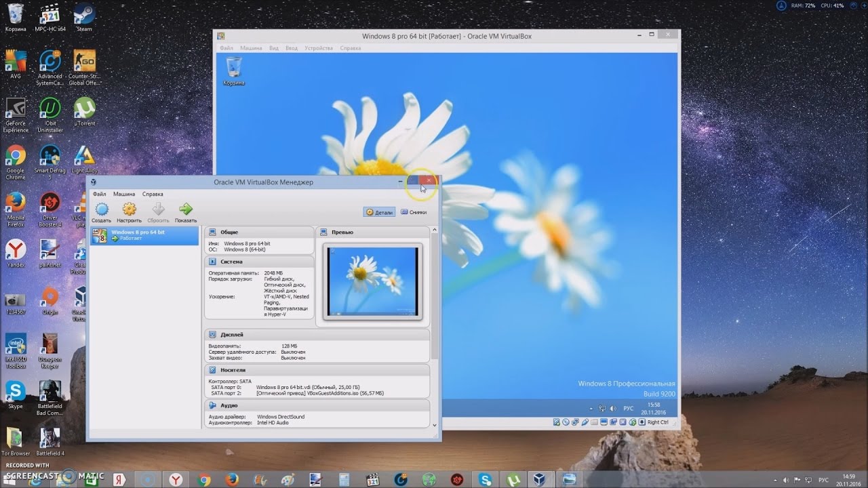Select the Driver Booster 4 desktop icon
The image size is (868, 488).
(x=50, y=209)
